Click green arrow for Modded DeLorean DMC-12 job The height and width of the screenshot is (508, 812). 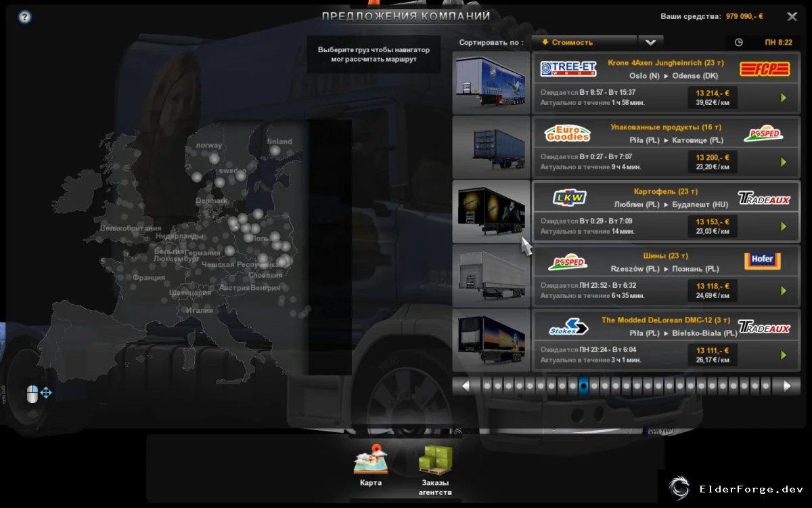[783, 355]
